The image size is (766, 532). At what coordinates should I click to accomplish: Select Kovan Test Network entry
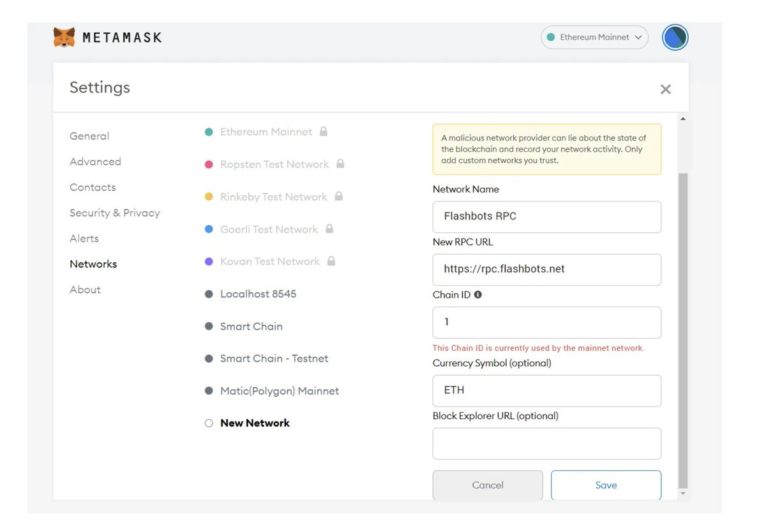click(x=270, y=262)
